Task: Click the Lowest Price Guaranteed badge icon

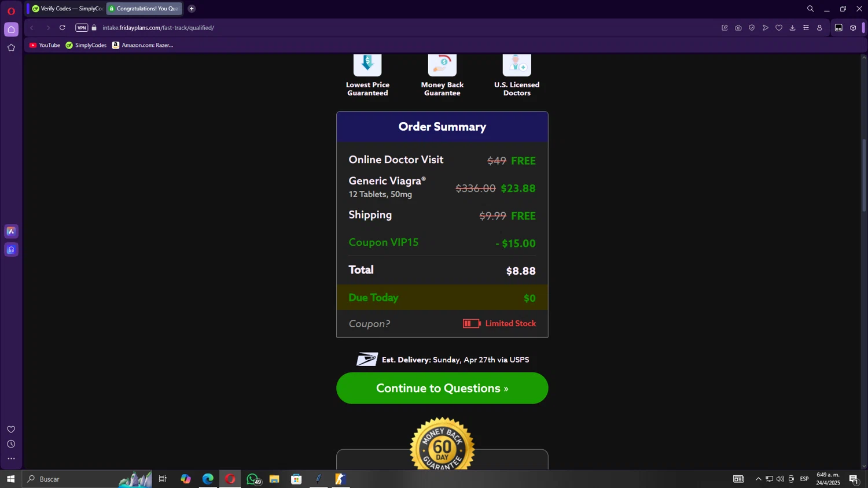Action: click(367, 64)
